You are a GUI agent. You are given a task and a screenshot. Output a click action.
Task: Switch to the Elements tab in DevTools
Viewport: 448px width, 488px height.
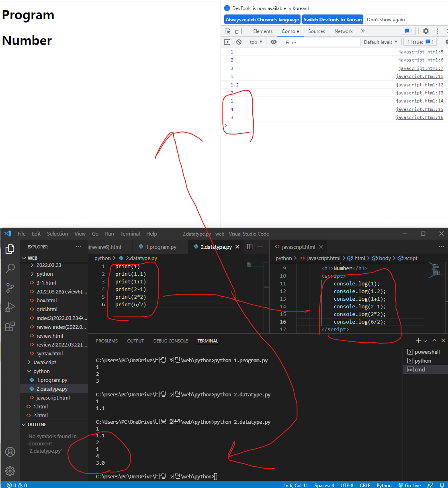click(x=263, y=31)
